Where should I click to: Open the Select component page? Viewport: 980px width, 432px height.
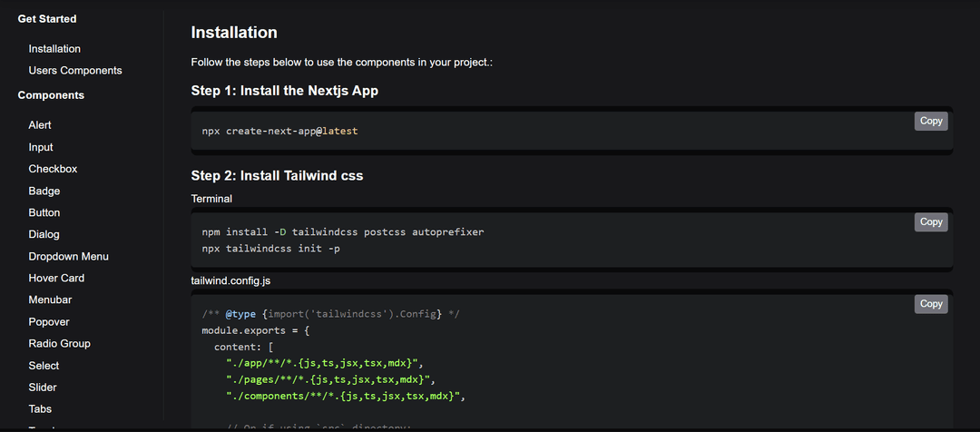(44, 366)
